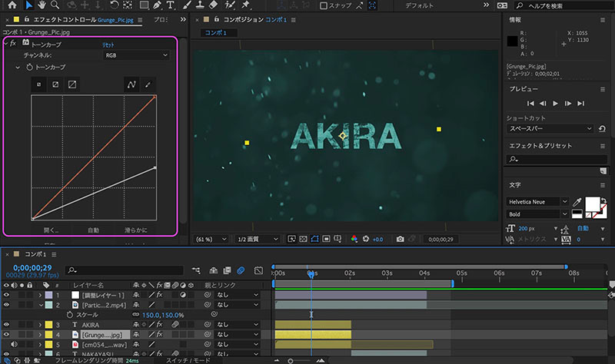Take a snapshot with camera icon
The image size is (615, 364).
tap(400, 239)
